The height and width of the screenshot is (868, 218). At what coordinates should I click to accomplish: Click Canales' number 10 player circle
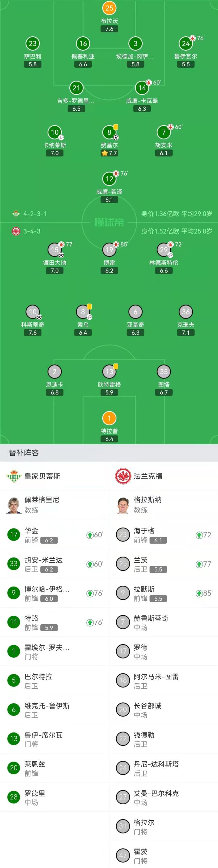click(x=54, y=132)
